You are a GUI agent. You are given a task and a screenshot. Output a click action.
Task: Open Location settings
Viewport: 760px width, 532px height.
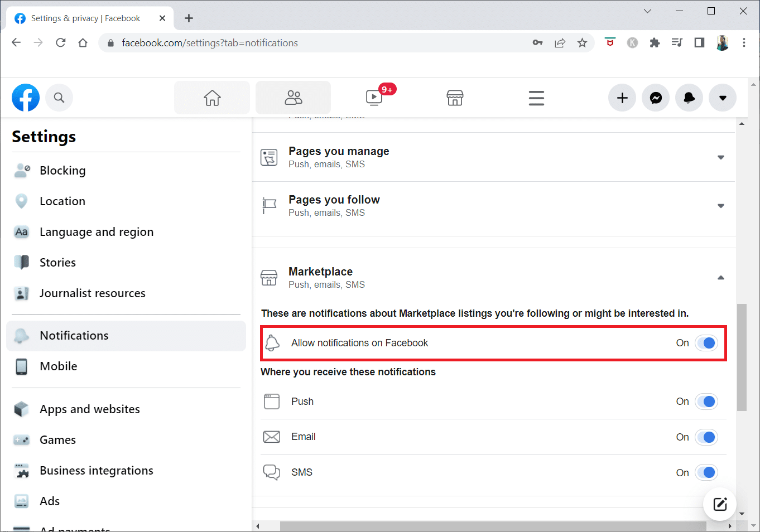[126, 201]
